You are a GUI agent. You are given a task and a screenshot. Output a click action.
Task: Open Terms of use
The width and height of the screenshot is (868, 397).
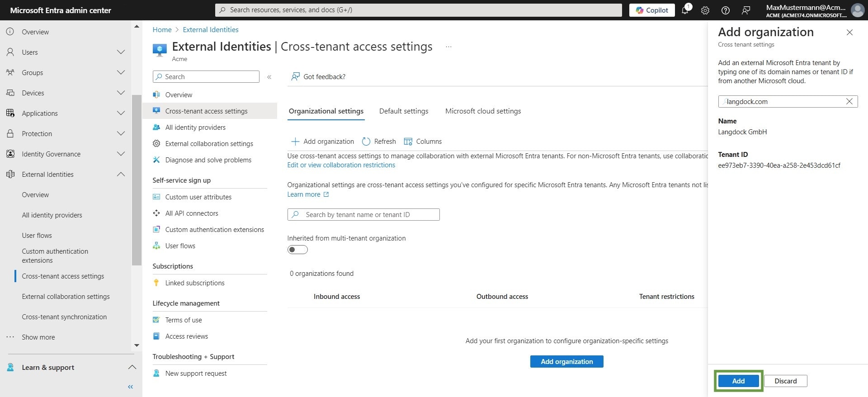click(x=184, y=320)
